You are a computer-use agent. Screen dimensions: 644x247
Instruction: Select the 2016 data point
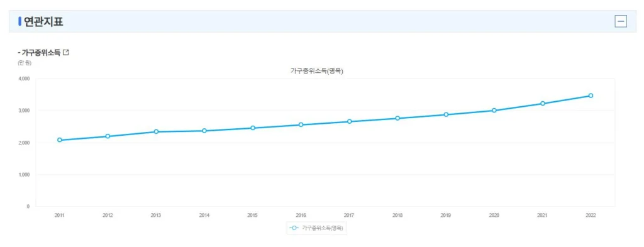(301, 124)
